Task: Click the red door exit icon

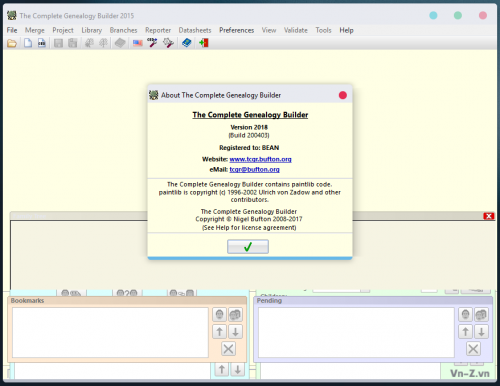Action: pyautogui.click(x=204, y=43)
